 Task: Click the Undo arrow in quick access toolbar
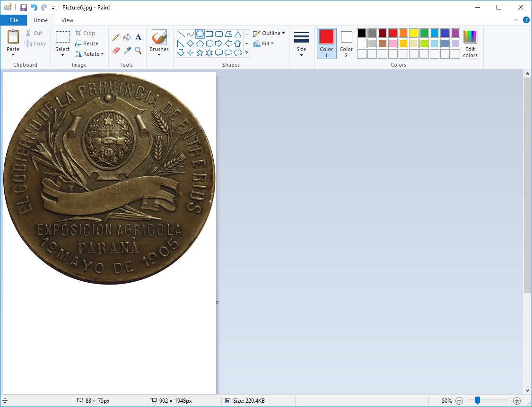pos(34,8)
